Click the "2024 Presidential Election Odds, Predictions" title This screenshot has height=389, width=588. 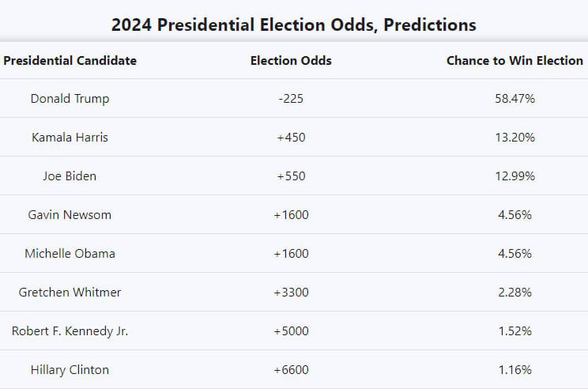(x=293, y=25)
